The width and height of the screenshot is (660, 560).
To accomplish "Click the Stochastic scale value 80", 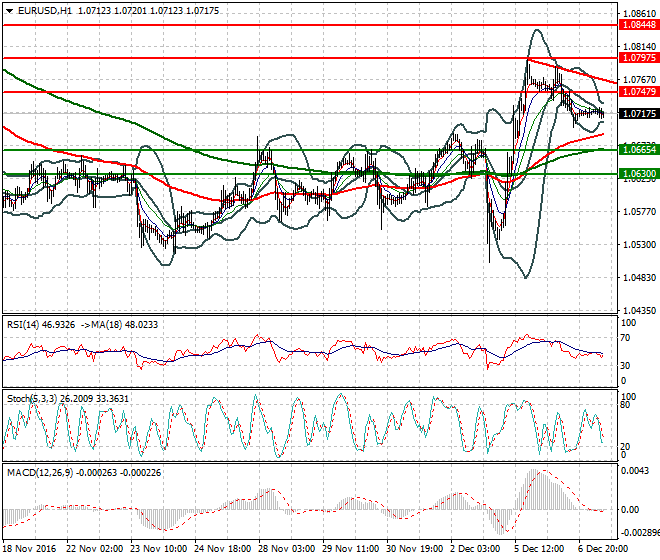I will pyautogui.click(x=625, y=405).
